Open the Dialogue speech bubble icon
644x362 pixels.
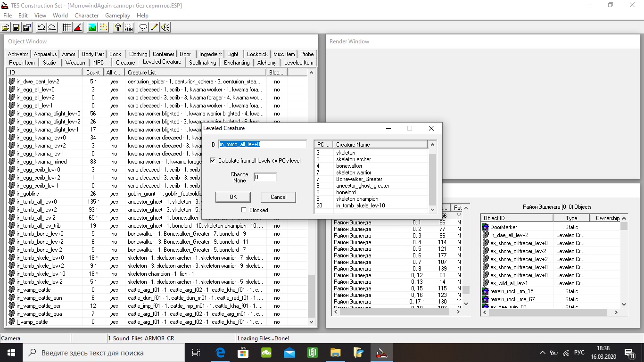click(143, 27)
